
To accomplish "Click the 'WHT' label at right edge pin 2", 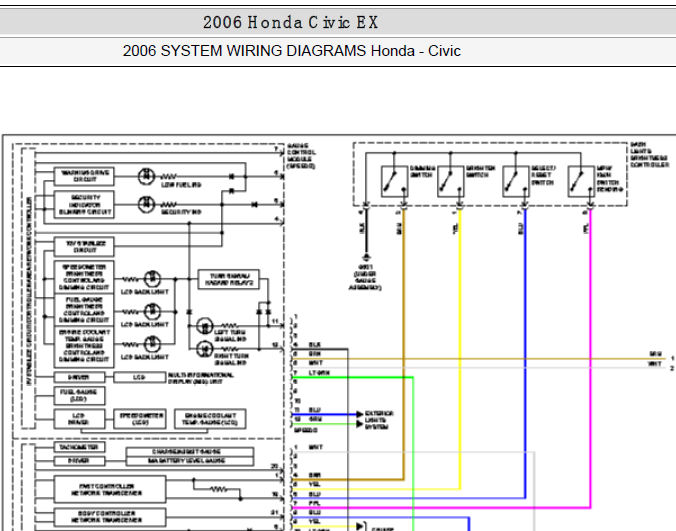I will [655, 364].
